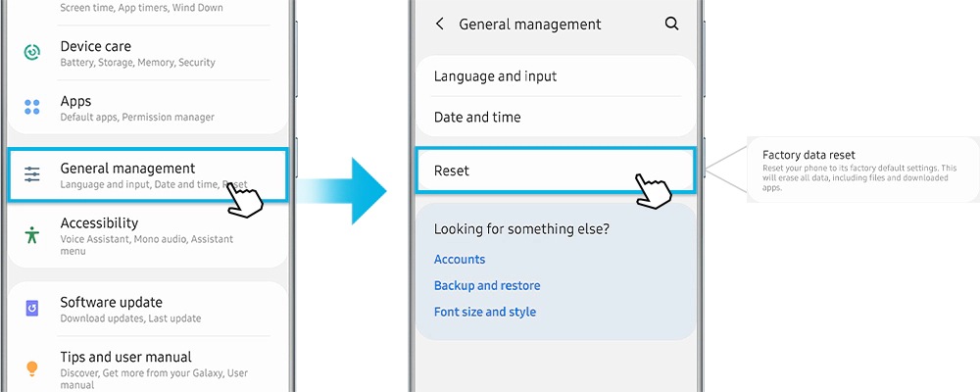Viewport: 980px width, 392px height.
Task: Tap the General management sliders icon
Action: 32,174
